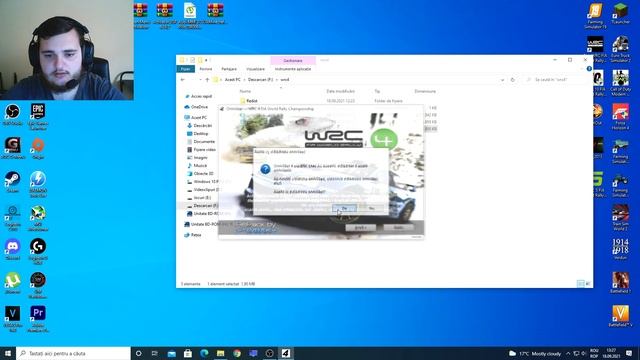Open the Discord desktop shortcut
The width and height of the screenshot is (640, 360).
pyautogui.click(x=13, y=249)
